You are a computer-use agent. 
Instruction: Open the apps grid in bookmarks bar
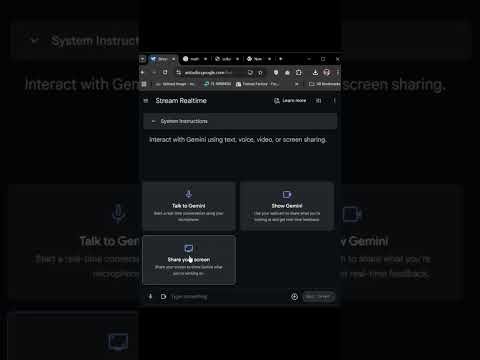pos(144,84)
